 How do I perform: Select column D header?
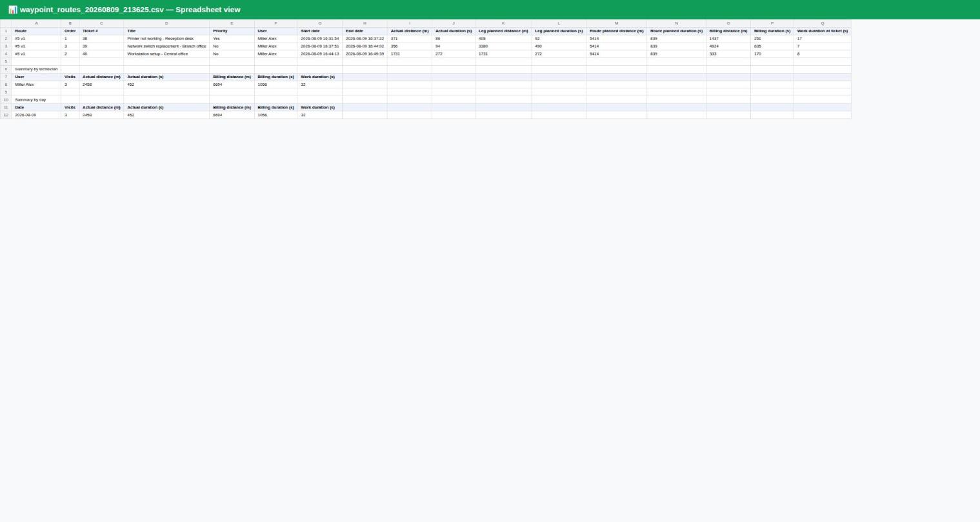[166, 23]
